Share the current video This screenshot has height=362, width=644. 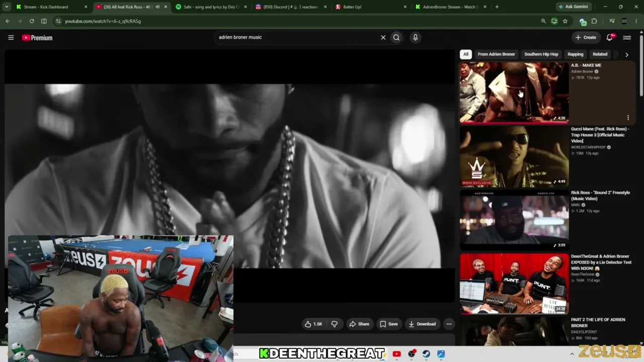tap(359, 324)
